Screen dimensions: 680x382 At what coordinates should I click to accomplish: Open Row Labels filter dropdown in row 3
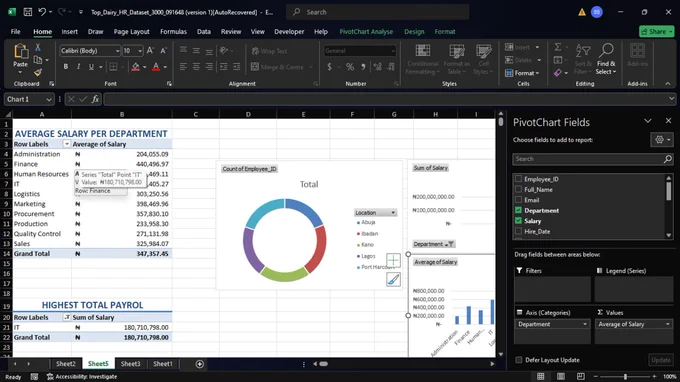click(x=67, y=144)
